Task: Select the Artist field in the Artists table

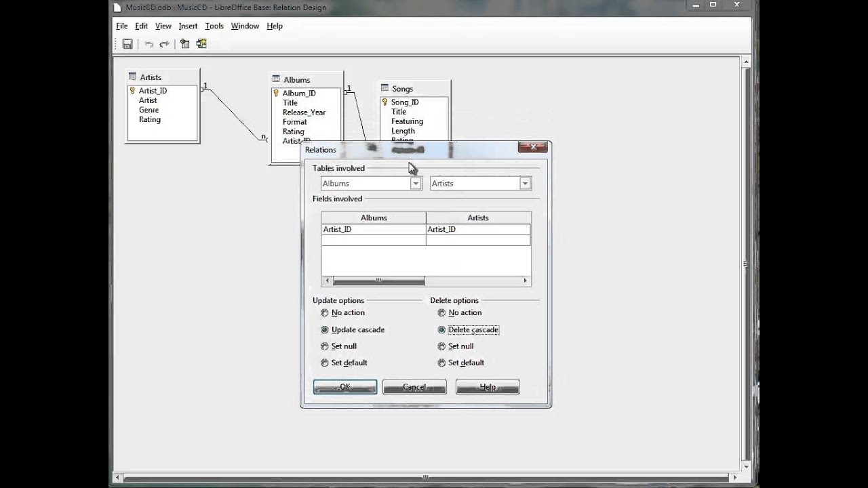Action: pos(148,100)
